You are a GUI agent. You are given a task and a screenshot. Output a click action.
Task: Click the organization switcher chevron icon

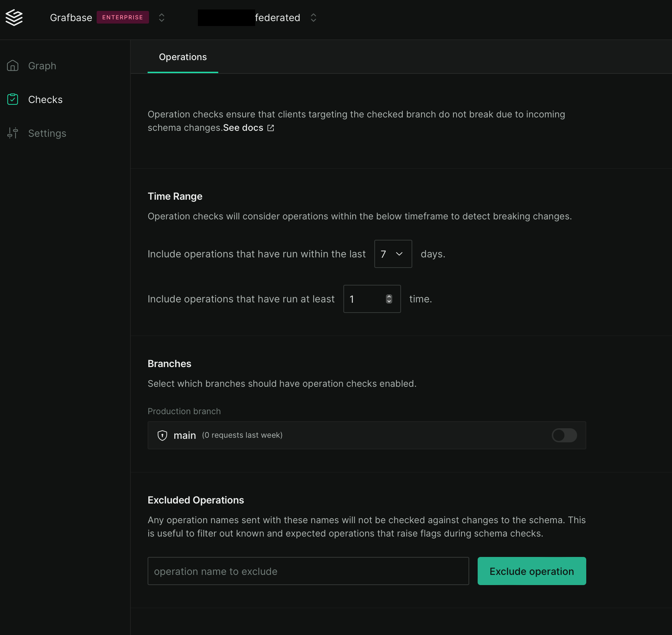point(161,18)
